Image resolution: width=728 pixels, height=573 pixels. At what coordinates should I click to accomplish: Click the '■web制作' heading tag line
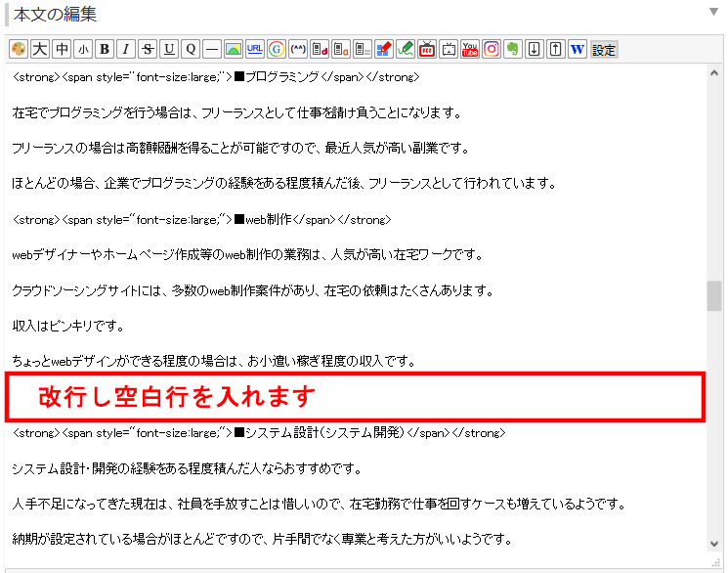202,219
